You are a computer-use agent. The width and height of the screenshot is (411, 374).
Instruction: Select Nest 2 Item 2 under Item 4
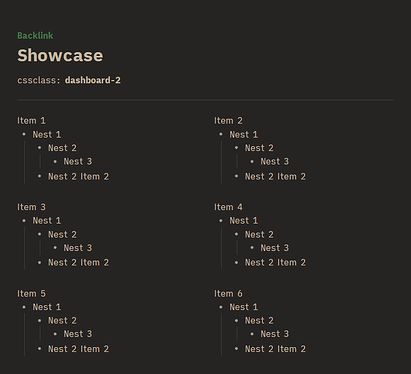(x=275, y=263)
